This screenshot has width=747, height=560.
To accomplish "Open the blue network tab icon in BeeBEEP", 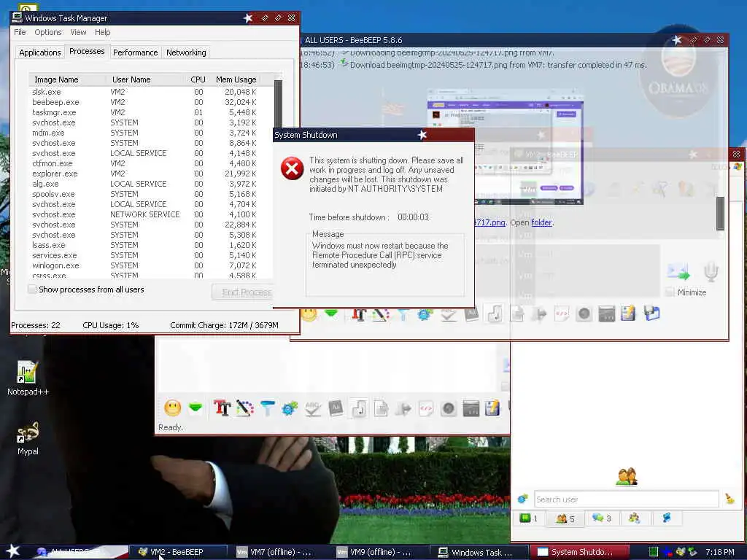I will pos(667,518).
